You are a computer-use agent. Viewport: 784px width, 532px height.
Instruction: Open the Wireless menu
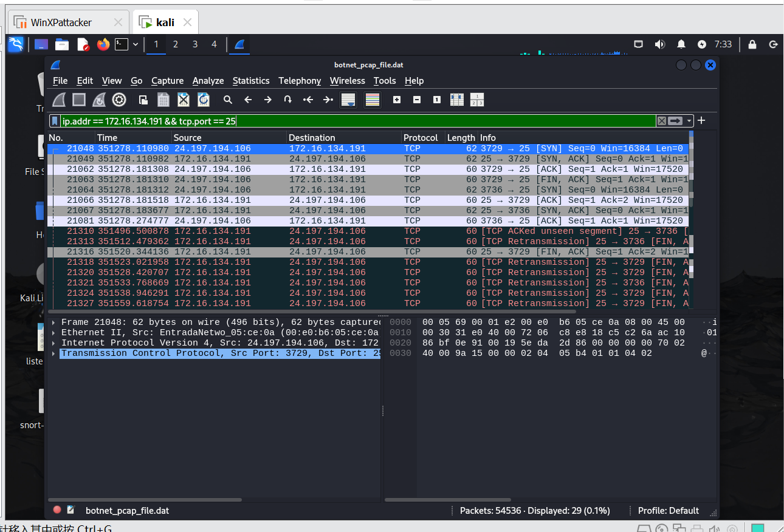click(348, 81)
